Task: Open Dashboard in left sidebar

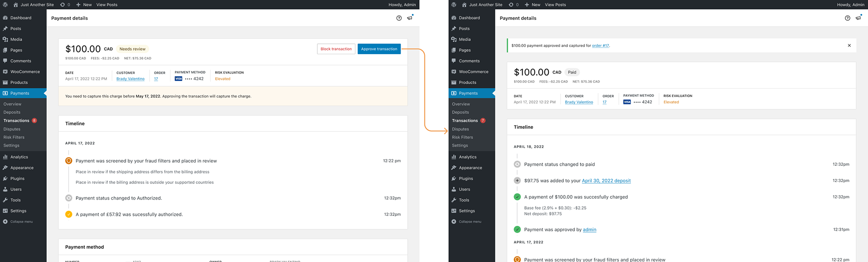Action: [x=23, y=18]
